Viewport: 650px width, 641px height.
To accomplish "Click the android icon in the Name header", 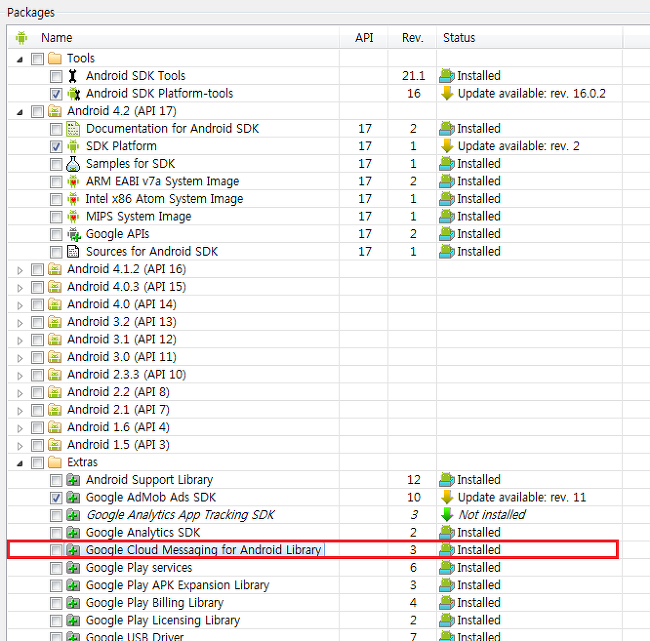I will click(x=22, y=38).
